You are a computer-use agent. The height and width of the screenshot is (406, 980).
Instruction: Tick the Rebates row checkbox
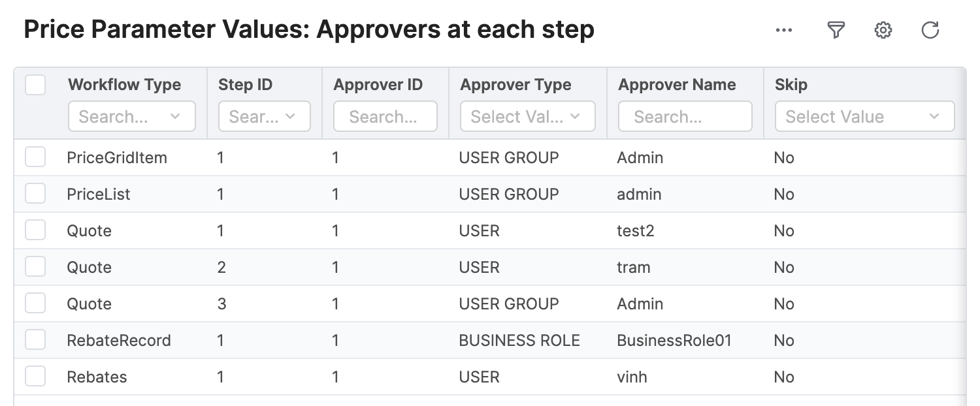35,377
